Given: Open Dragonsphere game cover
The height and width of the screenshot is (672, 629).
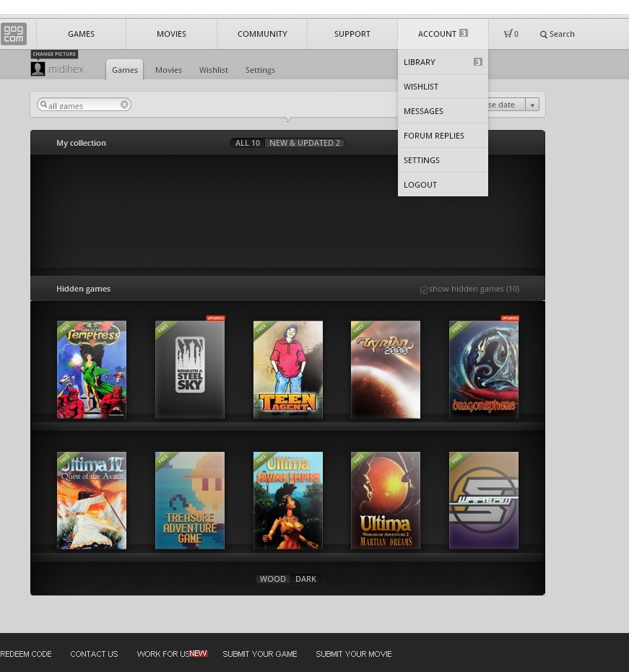Looking at the screenshot, I should [484, 370].
